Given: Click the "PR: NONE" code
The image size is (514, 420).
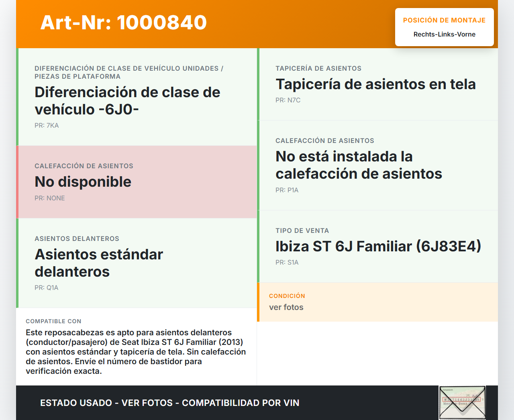Looking at the screenshot, I should point(50,198).
